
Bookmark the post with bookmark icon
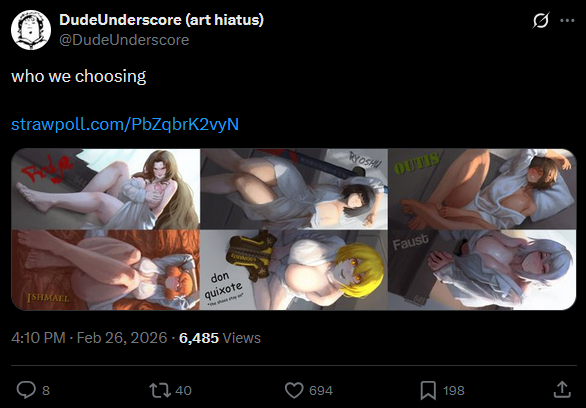tap(428, 390)
